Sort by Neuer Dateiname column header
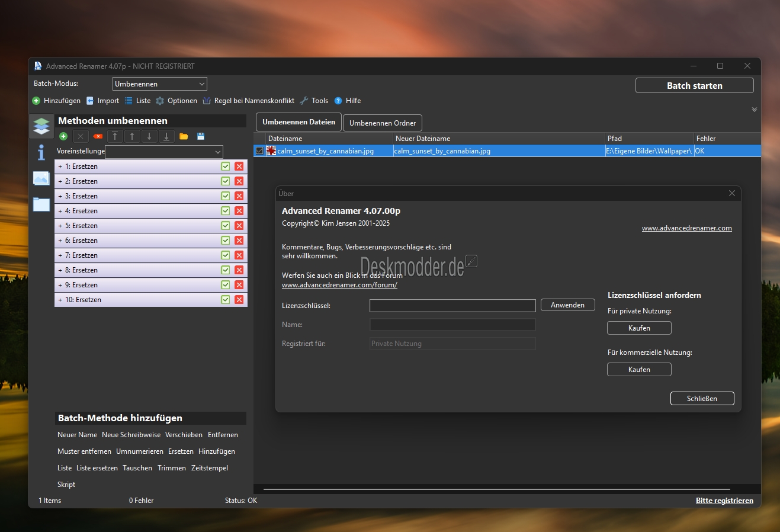 499,139
